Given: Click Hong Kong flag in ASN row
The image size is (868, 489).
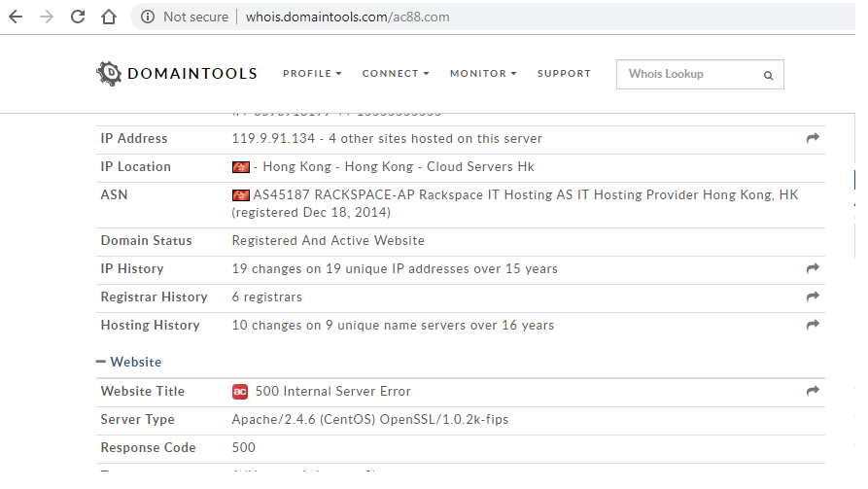Looking at the screenshot, I should click(241, 195).
